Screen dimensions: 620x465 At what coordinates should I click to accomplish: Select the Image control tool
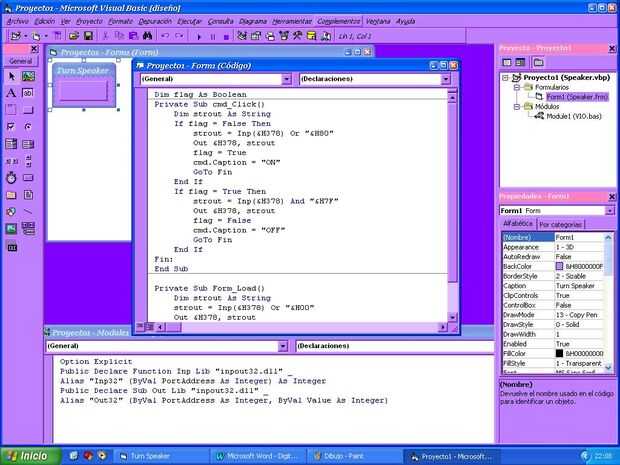coord(11,228)
